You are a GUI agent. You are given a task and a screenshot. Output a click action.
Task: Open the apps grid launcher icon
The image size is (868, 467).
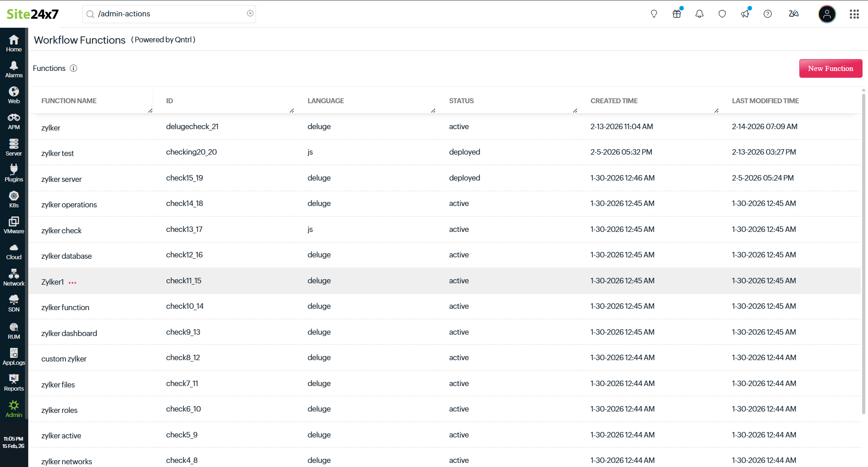(x=854, y=14)
